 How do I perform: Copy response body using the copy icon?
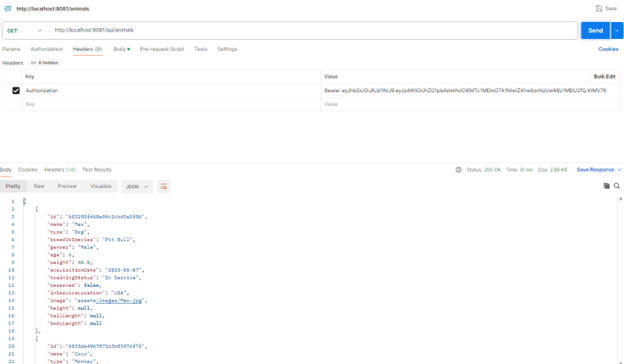click(x=606, y=186)
